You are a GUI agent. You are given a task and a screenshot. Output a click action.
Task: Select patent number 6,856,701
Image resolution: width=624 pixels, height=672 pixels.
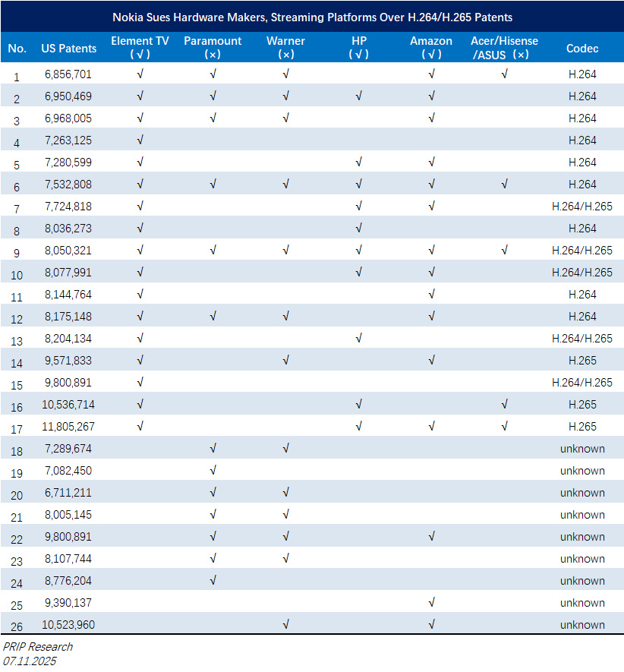click(x=68, y=74)
